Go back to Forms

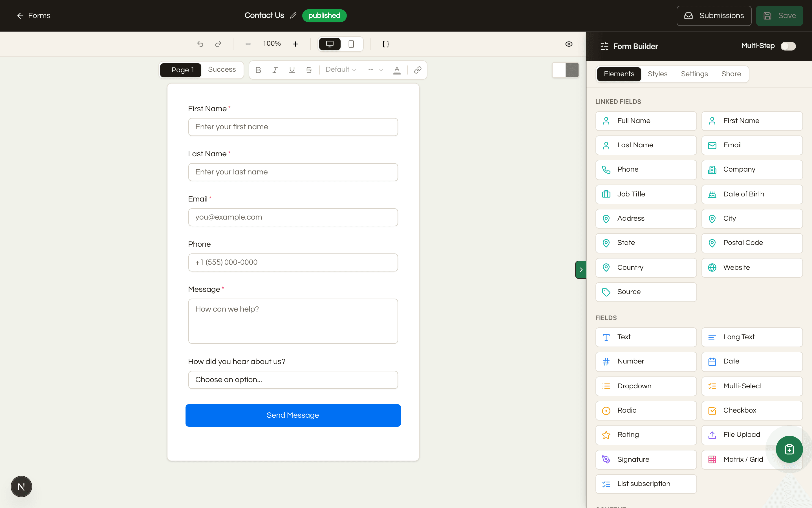tap(34, 16)
